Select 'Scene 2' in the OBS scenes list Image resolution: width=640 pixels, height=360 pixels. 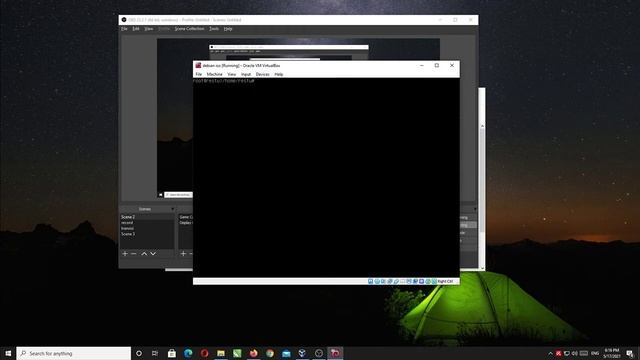pos(147,217)
